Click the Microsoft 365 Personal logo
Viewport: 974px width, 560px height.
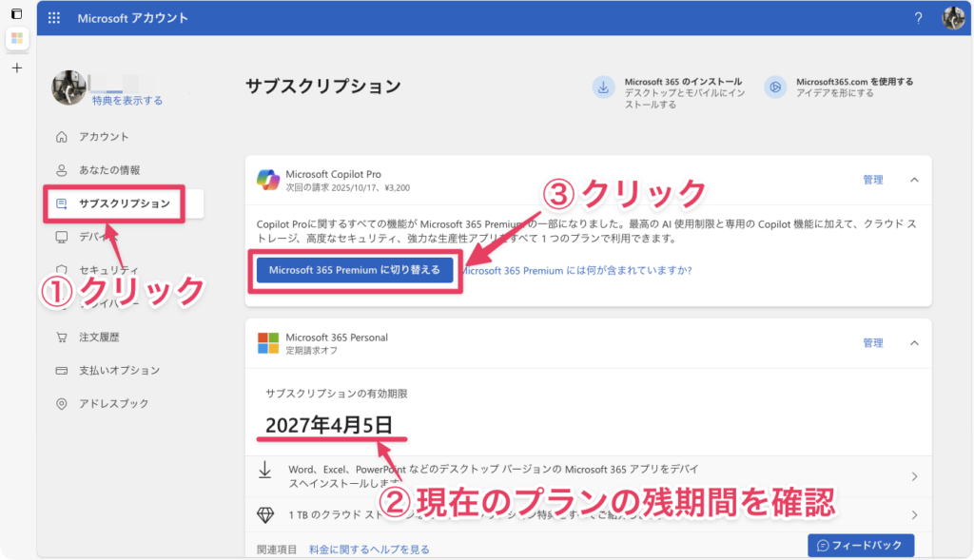(x=268, y=343)
